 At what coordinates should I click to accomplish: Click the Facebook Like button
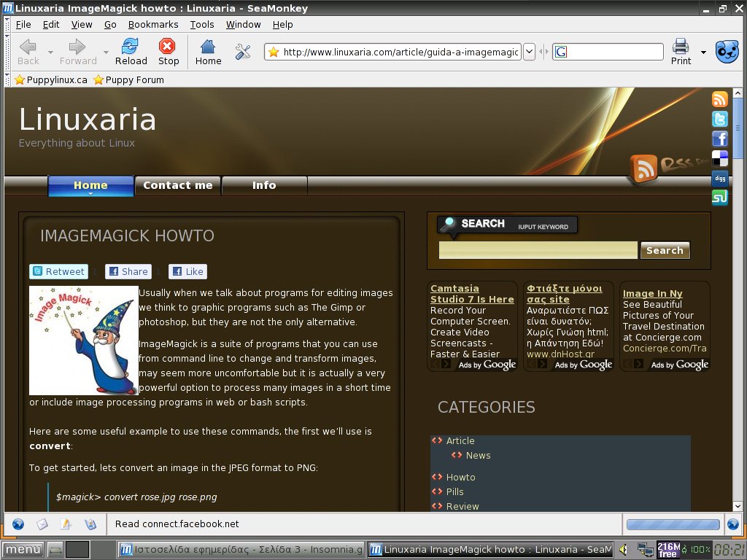pyautogui.click(x=187, y=271)
